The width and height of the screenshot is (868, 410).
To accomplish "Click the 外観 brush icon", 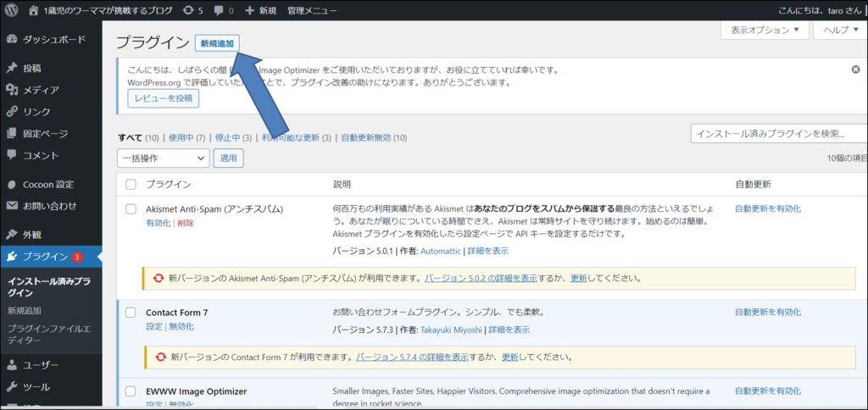I will (12, 235).
